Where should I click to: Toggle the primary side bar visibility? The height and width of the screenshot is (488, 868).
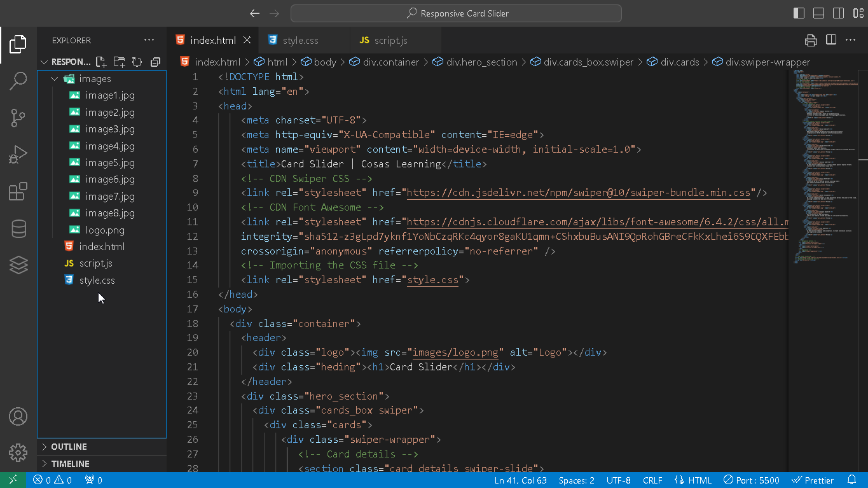click(x=798, y=13)
